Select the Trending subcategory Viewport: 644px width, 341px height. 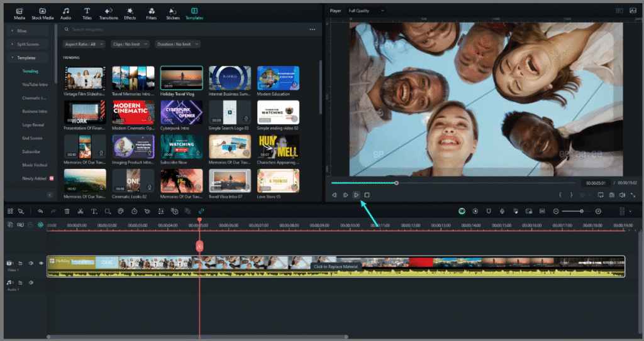click(30, 71)
